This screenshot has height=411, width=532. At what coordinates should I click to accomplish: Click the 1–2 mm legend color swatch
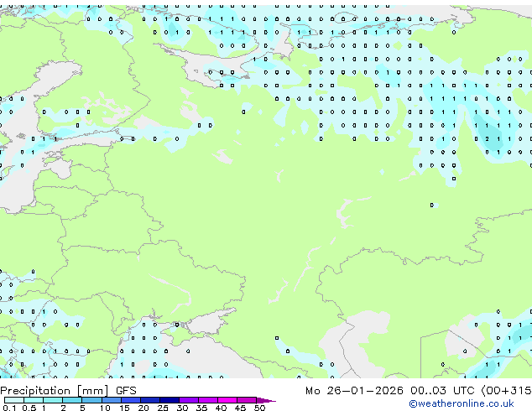pyautogui.click(x=53, y=400)
